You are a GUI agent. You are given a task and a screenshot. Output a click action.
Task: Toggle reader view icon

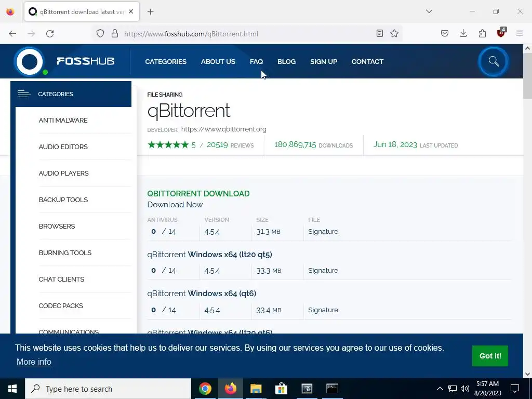(380, 33)
